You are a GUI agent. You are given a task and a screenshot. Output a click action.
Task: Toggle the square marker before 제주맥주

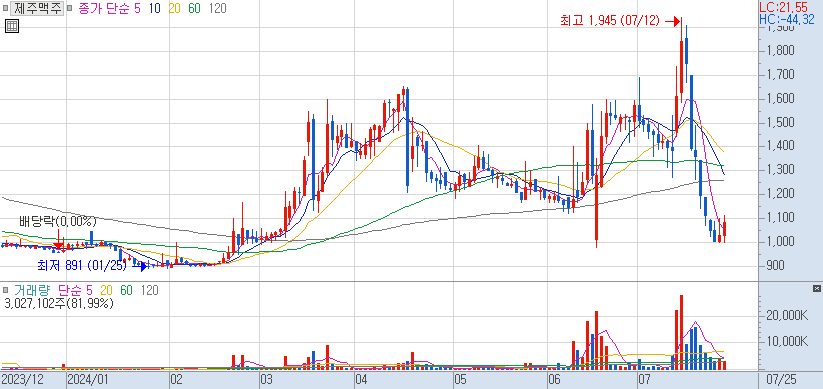pyautogui.click(x=6, y=9)
